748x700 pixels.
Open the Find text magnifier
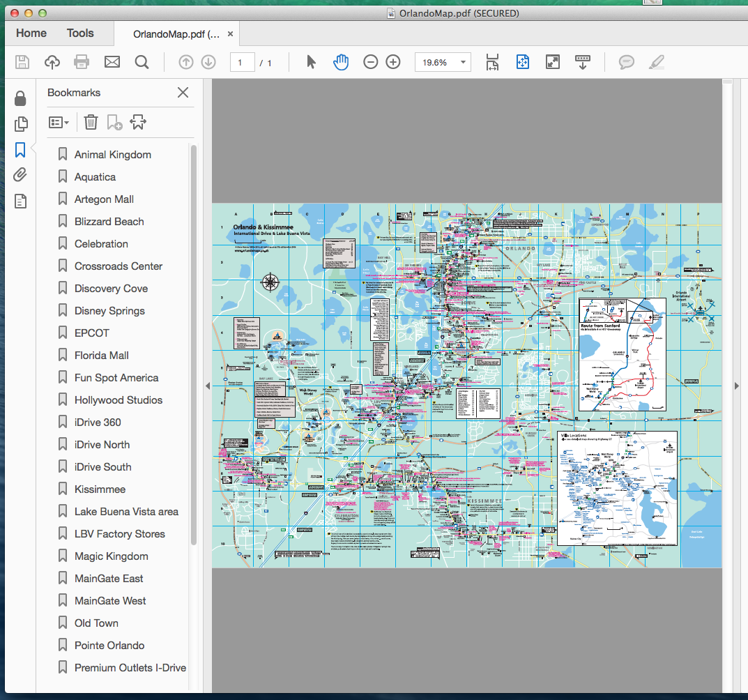142,62
